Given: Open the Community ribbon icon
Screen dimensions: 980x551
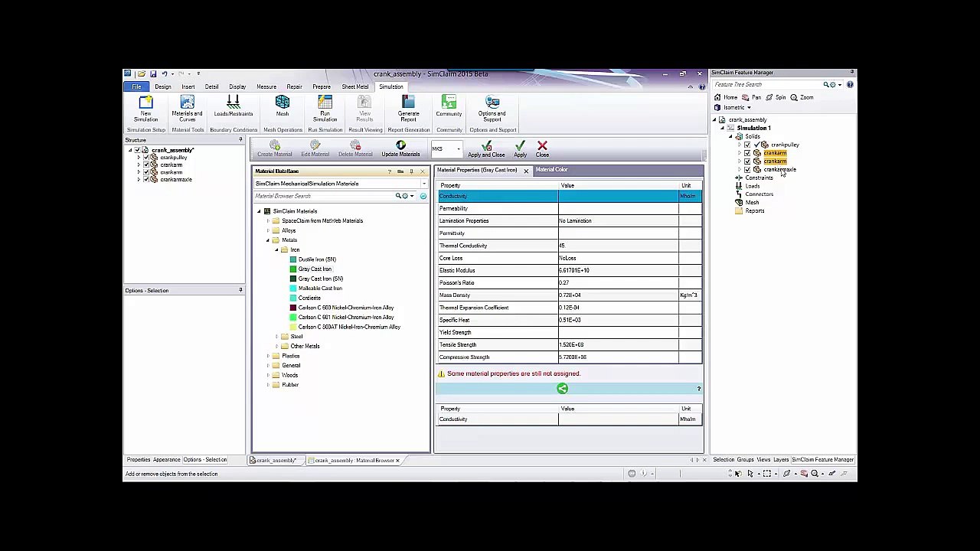Looking at the screenshot, I should click(x=449, y=103).
